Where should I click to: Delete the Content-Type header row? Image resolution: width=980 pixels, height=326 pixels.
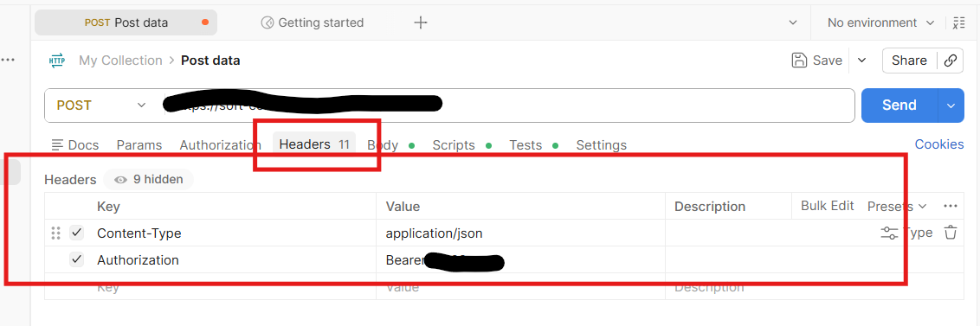tap(951, 233)
